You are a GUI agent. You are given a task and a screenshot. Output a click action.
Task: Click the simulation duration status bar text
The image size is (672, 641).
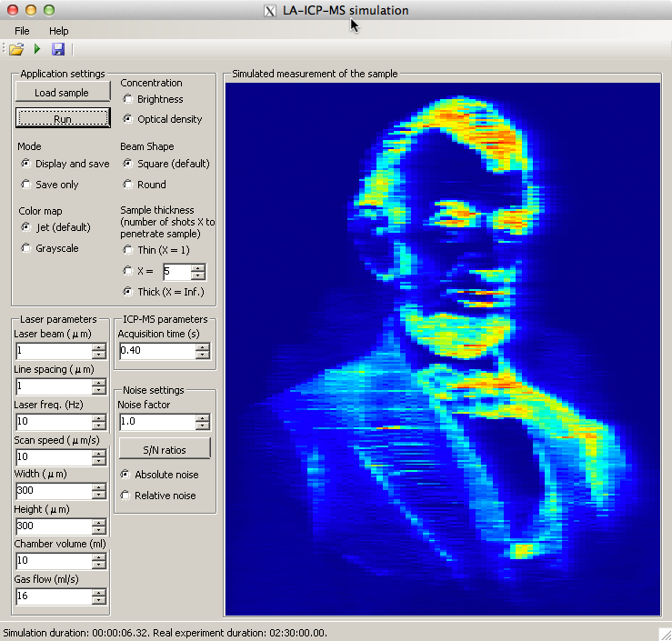(x=165, y=633)
